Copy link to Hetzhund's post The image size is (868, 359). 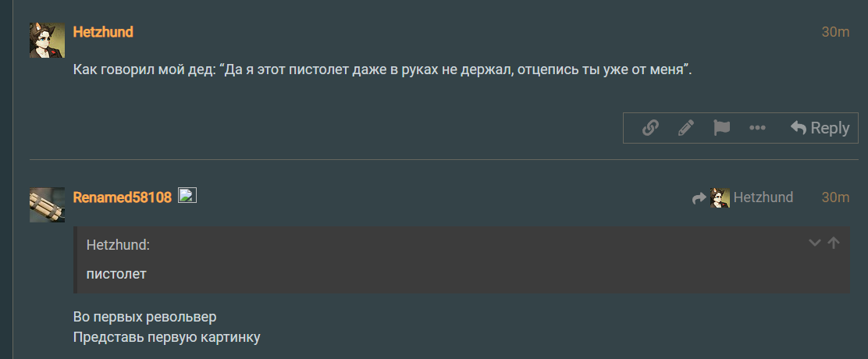tap(650, 128)
